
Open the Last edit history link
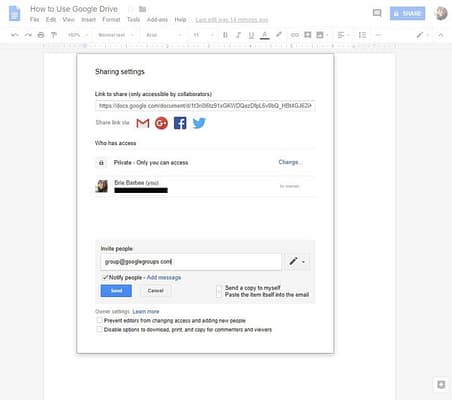pyautogui.click(x=232, y=20)
